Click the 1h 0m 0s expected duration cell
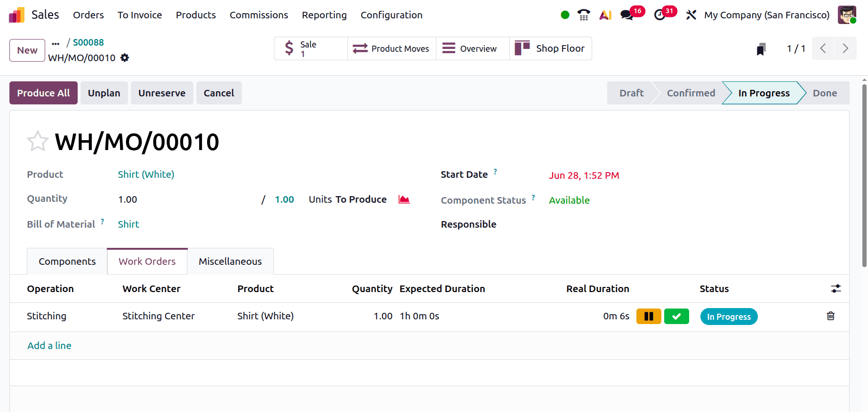Viewport: 868px width, 412px height. click(x=419, y=316)
